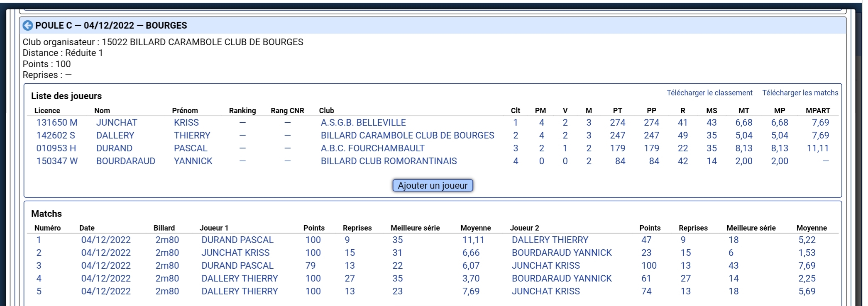
Task: Open the Télécharger les matchs link
Action: [x=800, y=93]
